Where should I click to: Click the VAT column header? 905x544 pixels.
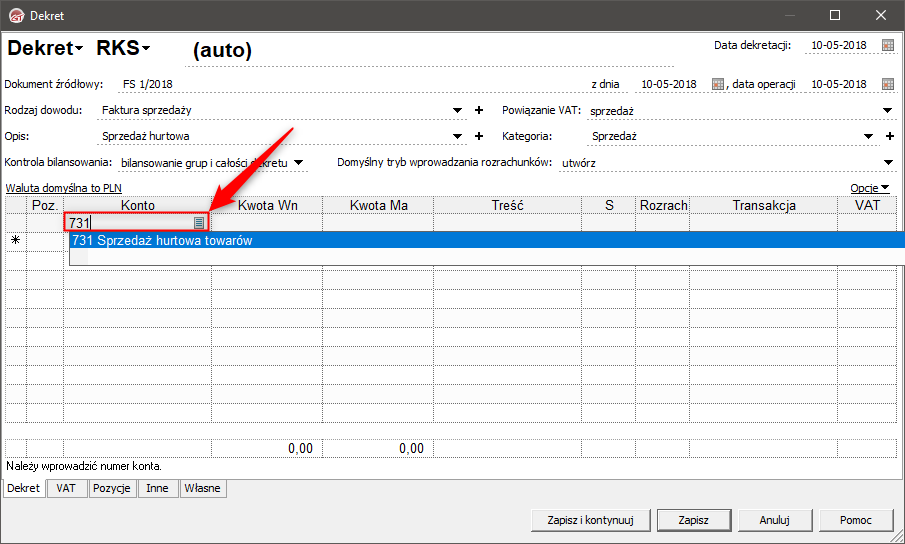tap(867, 205)
